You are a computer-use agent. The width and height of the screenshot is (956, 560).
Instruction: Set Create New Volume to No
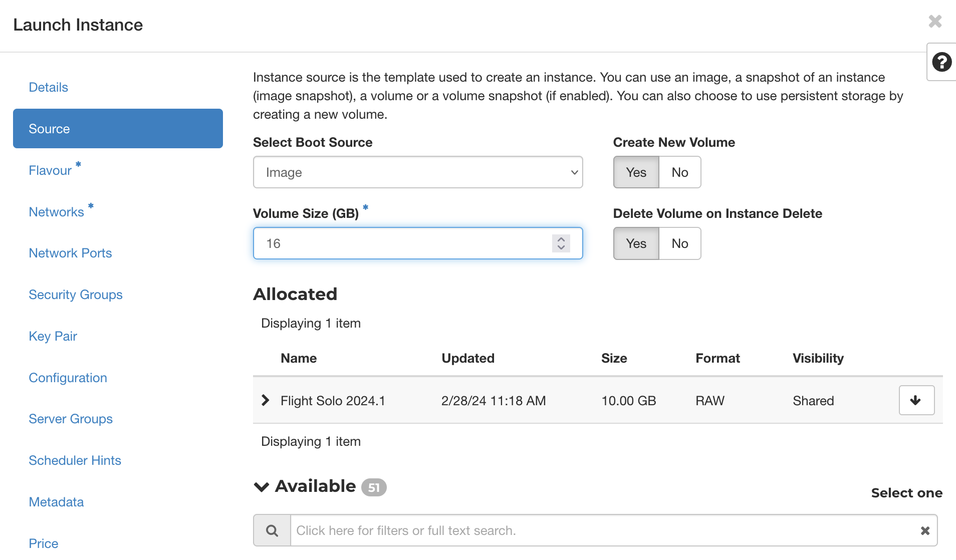point(679,172)
